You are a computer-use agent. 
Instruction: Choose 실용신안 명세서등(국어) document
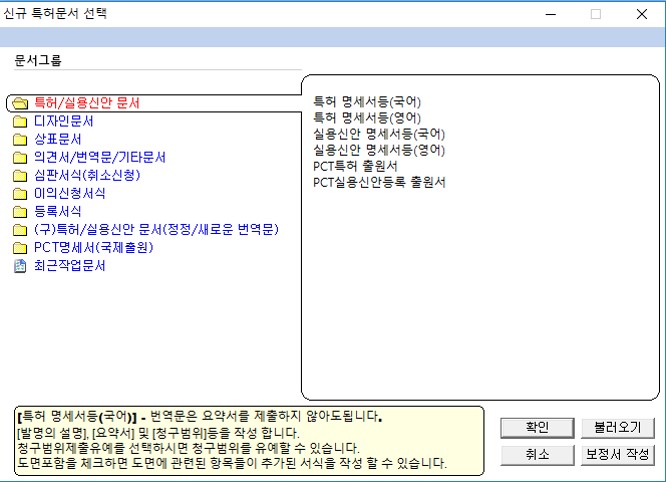[379, 134]
